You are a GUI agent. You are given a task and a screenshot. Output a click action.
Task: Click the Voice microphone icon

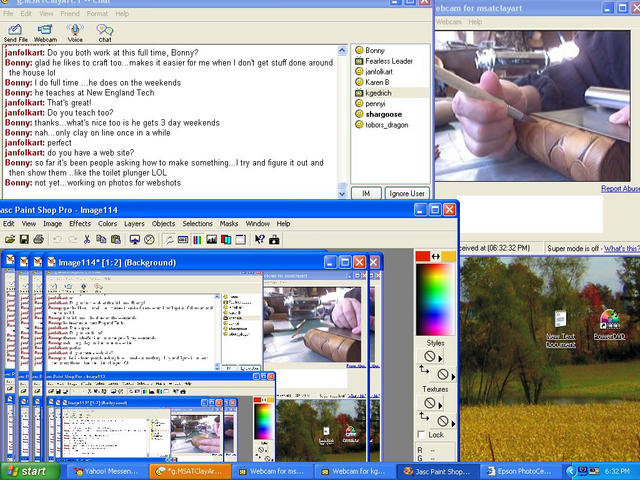point(75,33)
